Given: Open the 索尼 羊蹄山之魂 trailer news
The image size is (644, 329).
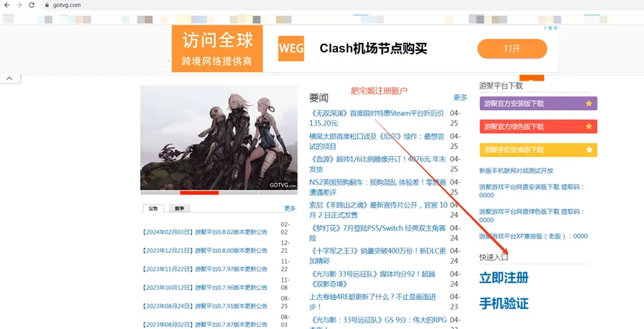Looking at the screenshot, I should (379, 210).
